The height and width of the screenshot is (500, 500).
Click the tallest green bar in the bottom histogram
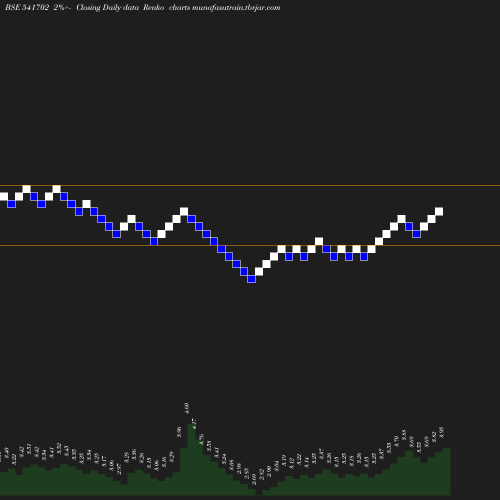pyautogui.click(x=191, y=459)
